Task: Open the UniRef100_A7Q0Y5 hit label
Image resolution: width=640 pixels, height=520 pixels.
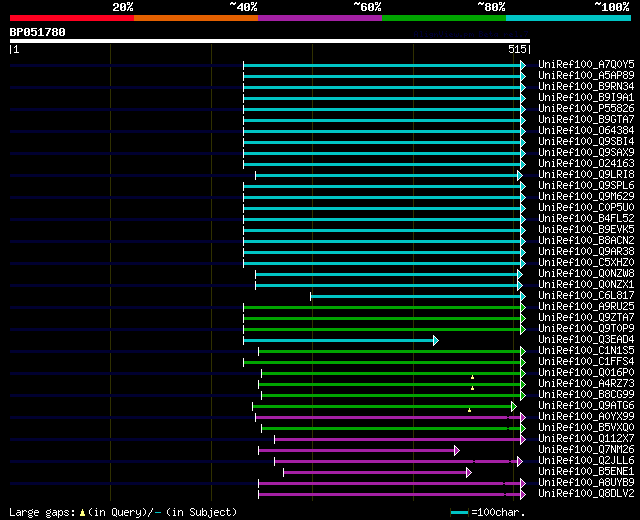Action: point(586,64)
